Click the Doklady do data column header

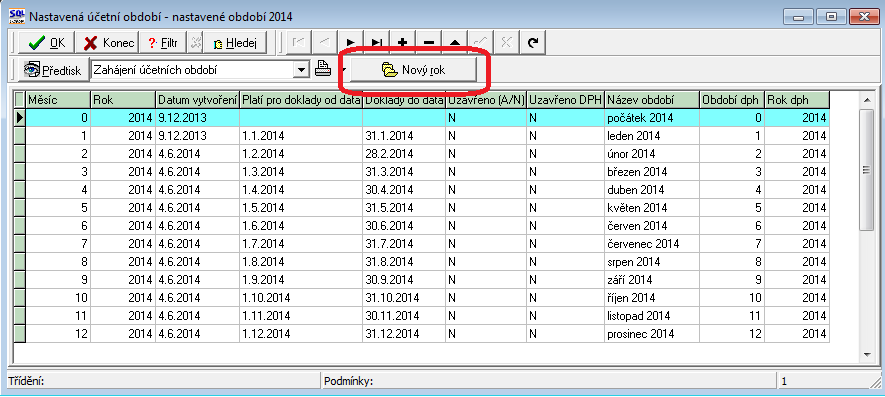[404, 100]
